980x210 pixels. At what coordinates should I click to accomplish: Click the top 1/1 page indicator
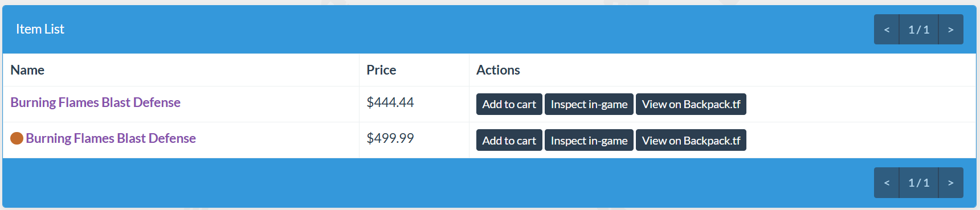[918, 30]
